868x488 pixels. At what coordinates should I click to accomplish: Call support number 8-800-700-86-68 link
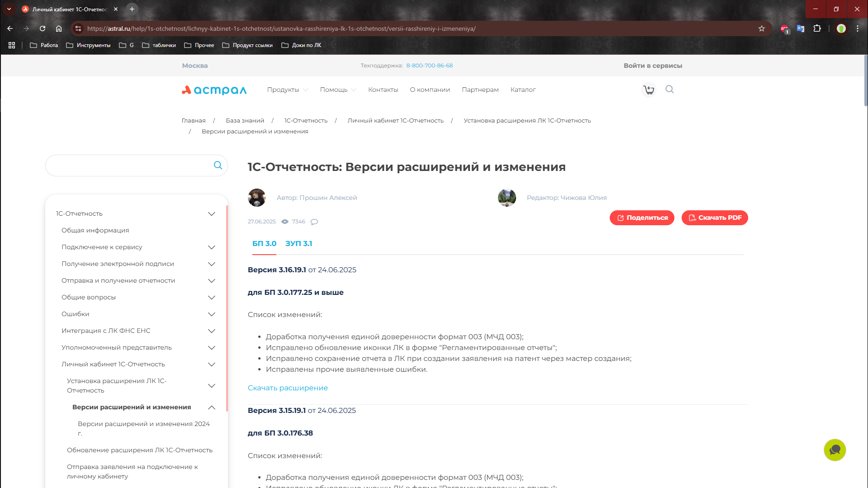click(x=429, y=66)
